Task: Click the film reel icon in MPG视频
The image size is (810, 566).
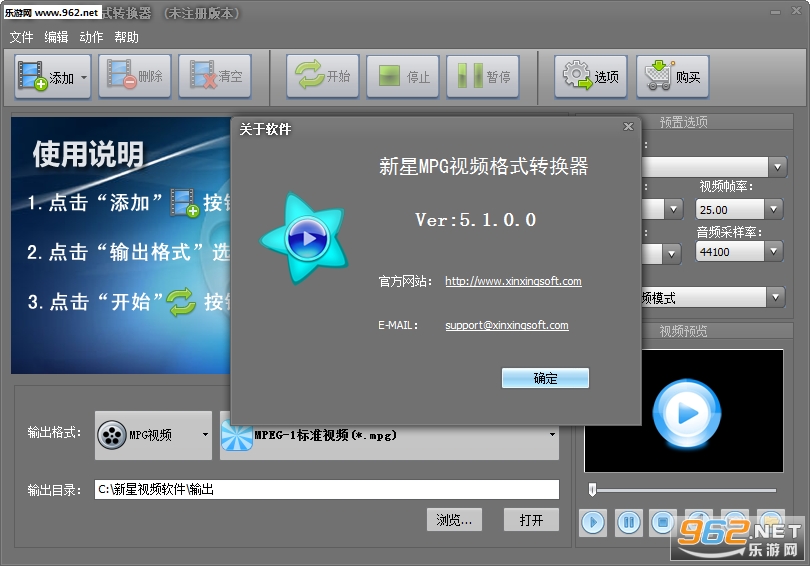Action: (112, 435)
